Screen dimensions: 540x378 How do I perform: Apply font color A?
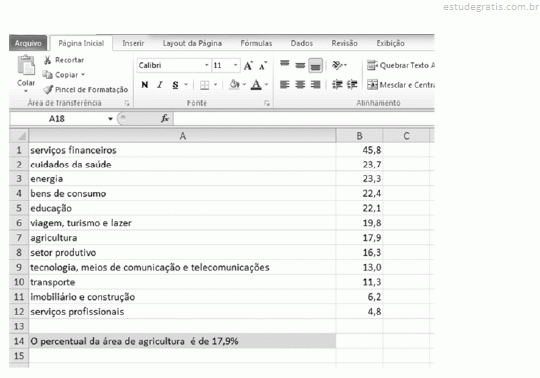256,85
